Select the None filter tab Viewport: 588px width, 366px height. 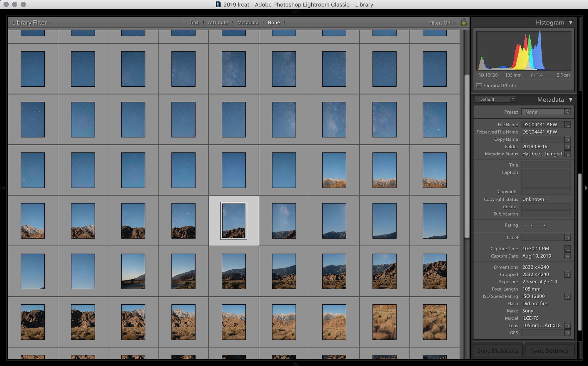(x=274, y=22)
